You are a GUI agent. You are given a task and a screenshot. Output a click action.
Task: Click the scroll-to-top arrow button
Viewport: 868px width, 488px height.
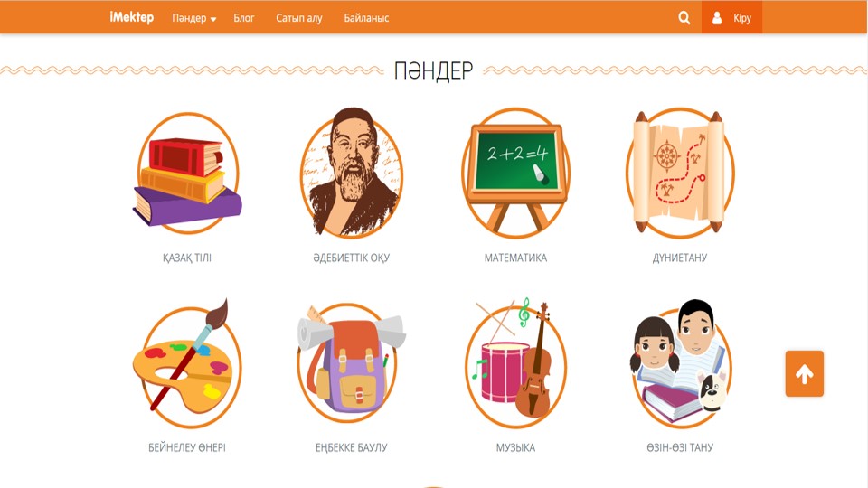click(x=805, y=373)
